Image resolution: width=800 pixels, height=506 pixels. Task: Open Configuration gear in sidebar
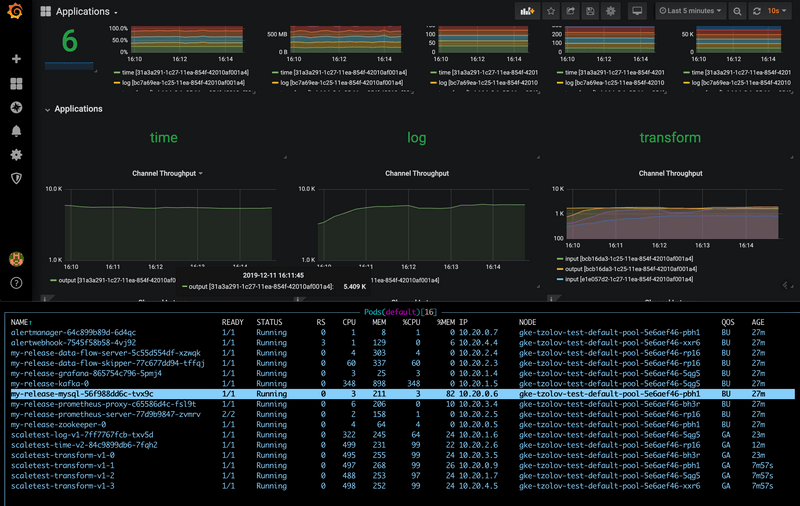tap(16, 155)
